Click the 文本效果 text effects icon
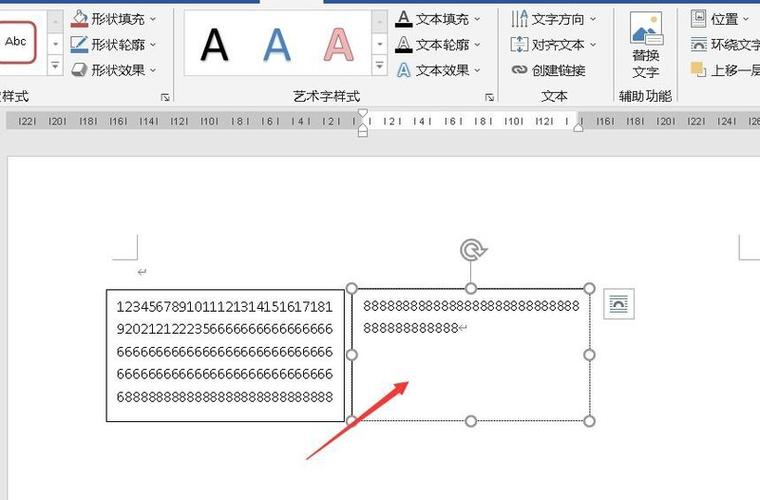 tap(403, 70)
